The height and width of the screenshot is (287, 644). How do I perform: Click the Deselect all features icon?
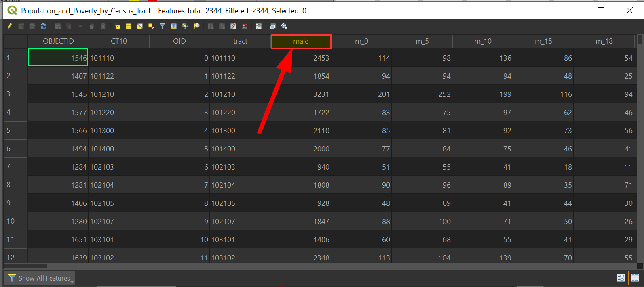[151, 26]
